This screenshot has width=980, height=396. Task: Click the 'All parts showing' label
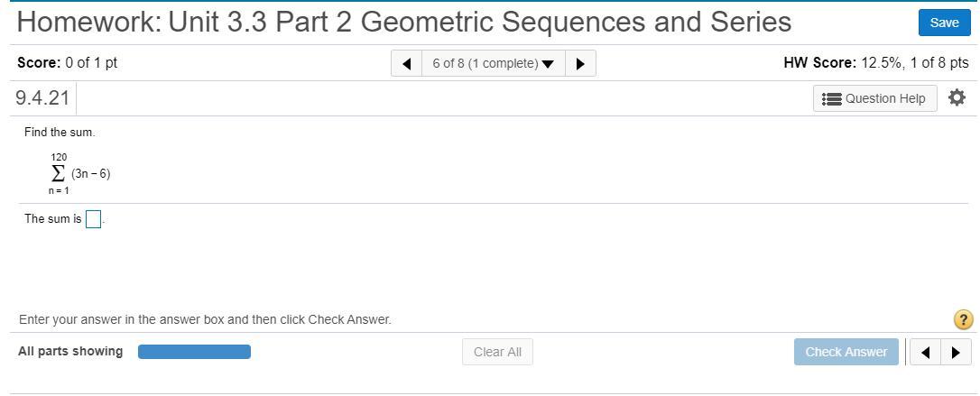tap(70, 351)
